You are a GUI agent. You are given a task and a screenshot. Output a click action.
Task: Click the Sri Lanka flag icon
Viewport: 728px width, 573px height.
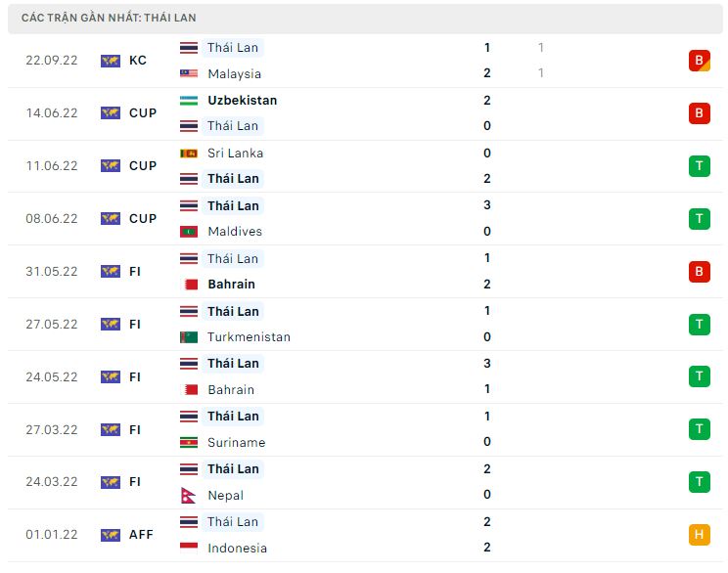tap(189, 153)
